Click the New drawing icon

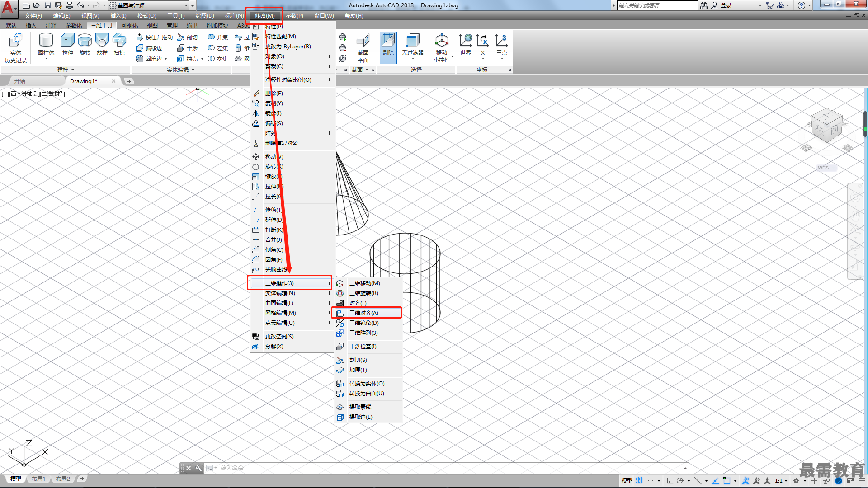(26, 5)
